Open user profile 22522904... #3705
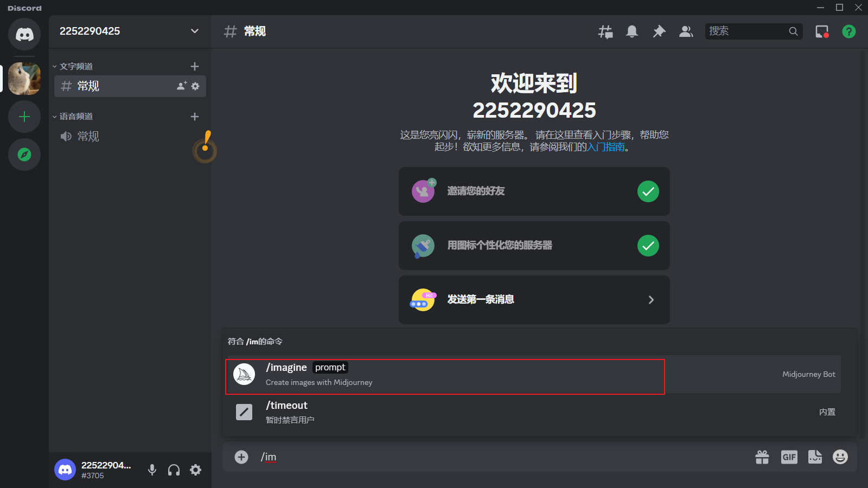 [93, 470]
